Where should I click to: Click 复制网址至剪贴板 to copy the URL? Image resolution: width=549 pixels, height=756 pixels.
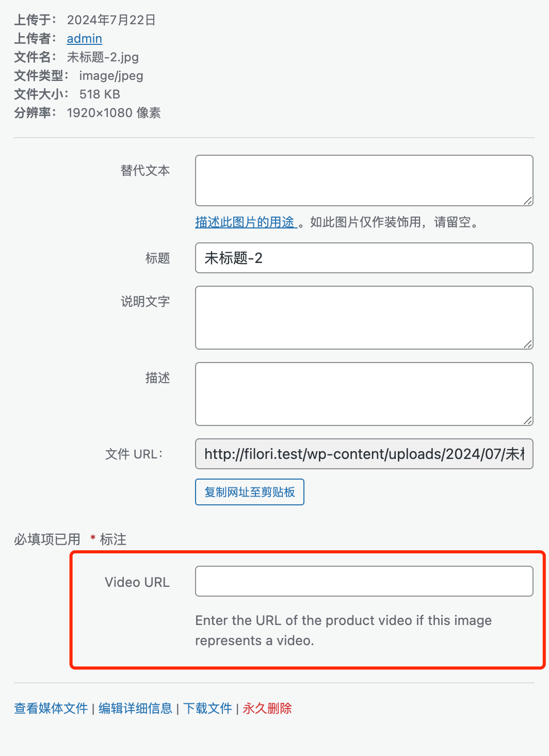[249, 492]
